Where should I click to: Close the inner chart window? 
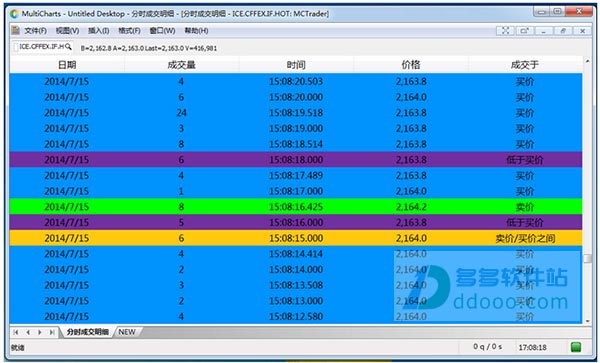[582, 31]
